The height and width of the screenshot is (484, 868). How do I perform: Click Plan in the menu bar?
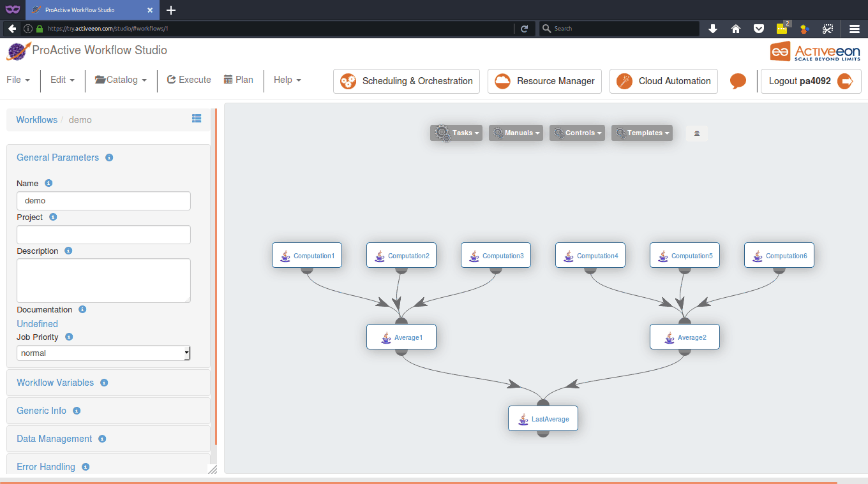239,80
